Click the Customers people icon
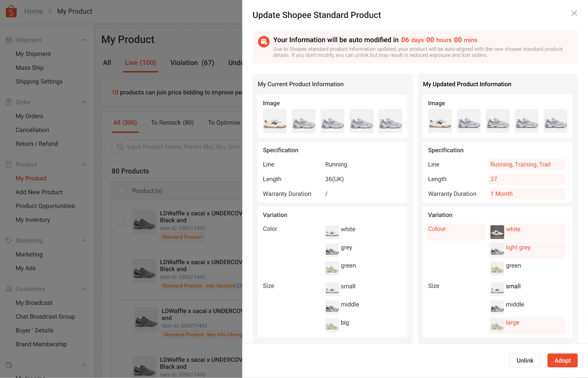This screenshot has height=378, width=588. coord(9,289)
